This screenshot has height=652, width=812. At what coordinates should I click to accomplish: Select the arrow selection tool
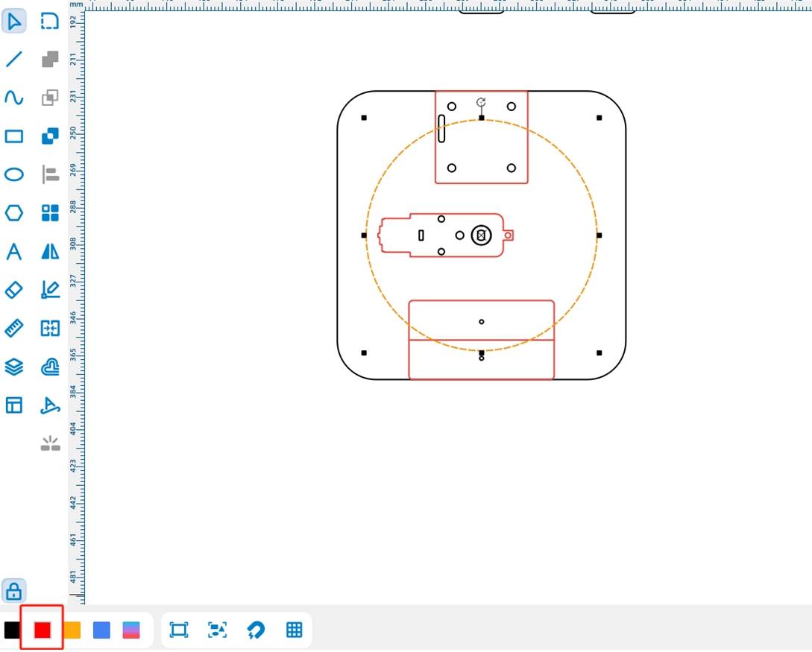click(x=14, y=22)
